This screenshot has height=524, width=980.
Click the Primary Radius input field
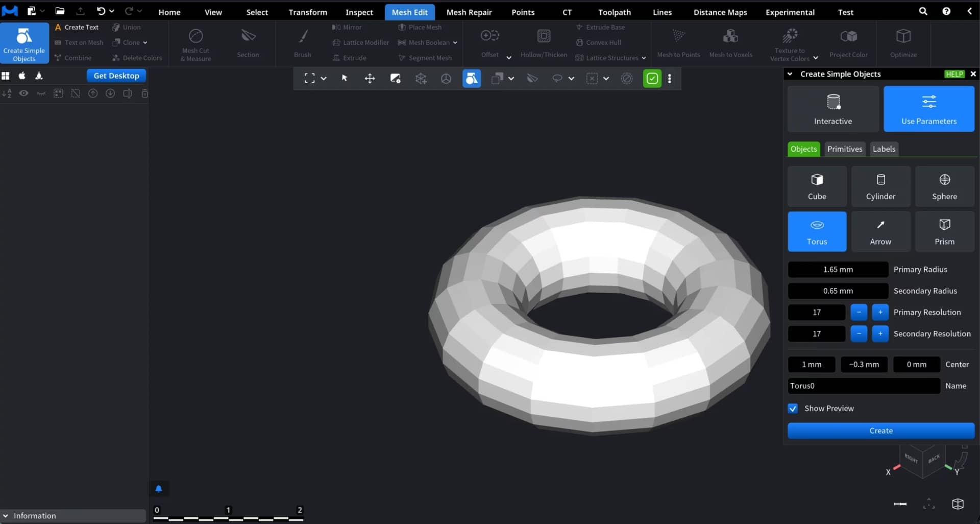coord(838,270)
